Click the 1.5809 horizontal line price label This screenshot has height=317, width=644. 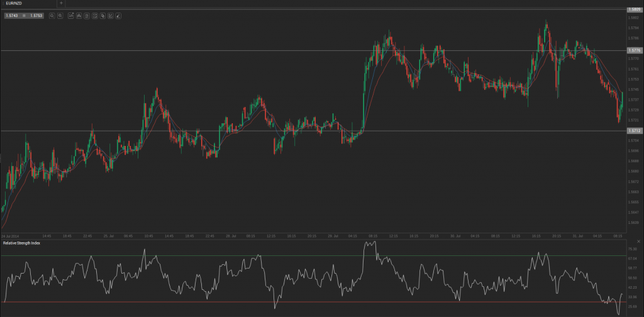coord(634,9)
